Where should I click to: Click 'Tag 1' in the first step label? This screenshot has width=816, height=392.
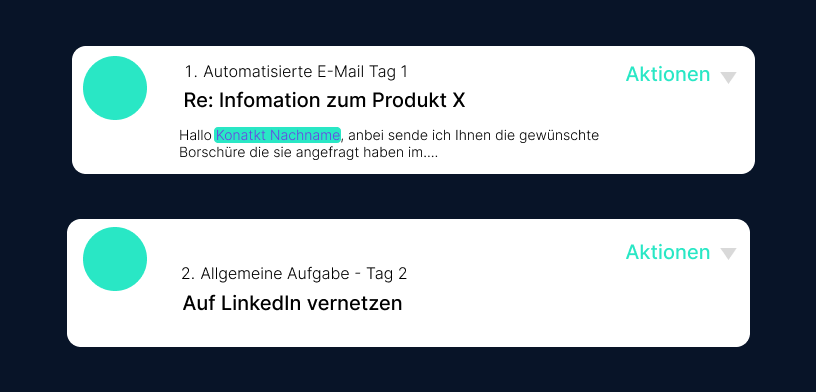389,72
